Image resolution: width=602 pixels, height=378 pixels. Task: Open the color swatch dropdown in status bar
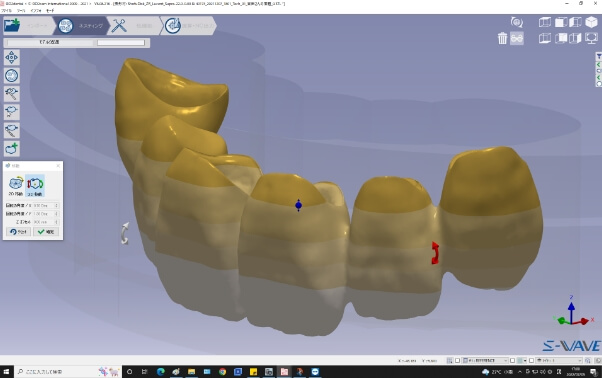pos(522,360)
